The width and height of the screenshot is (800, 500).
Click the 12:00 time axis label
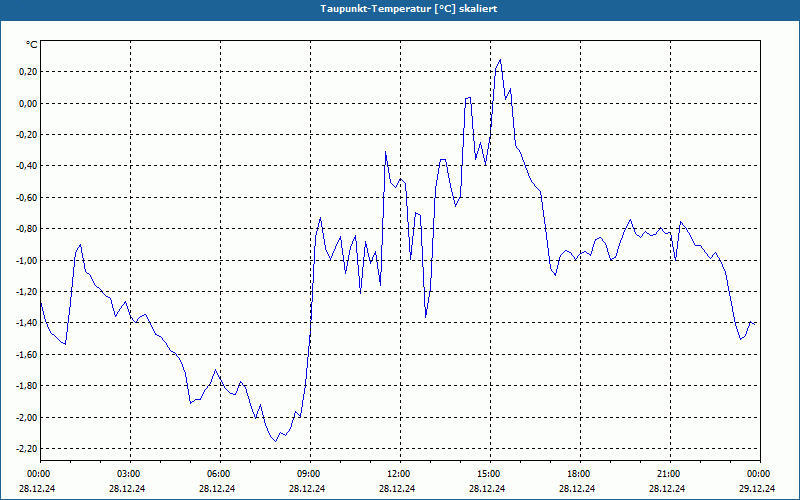coord(400,474)
